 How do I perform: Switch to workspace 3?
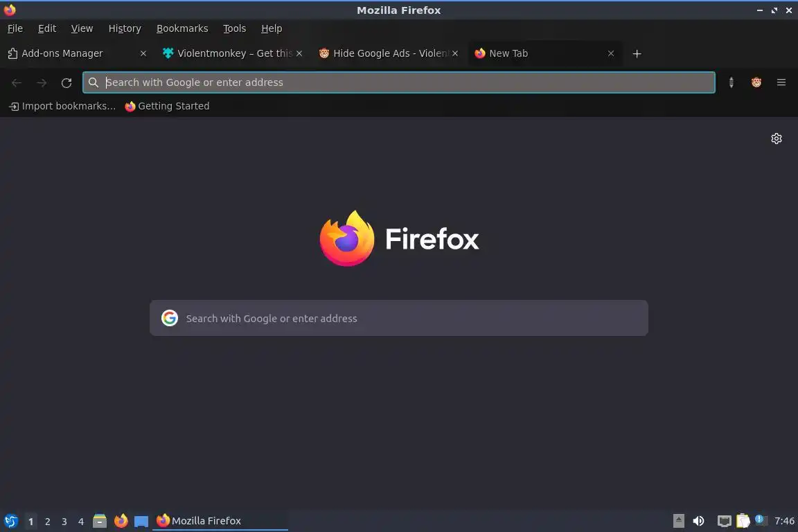64,522
